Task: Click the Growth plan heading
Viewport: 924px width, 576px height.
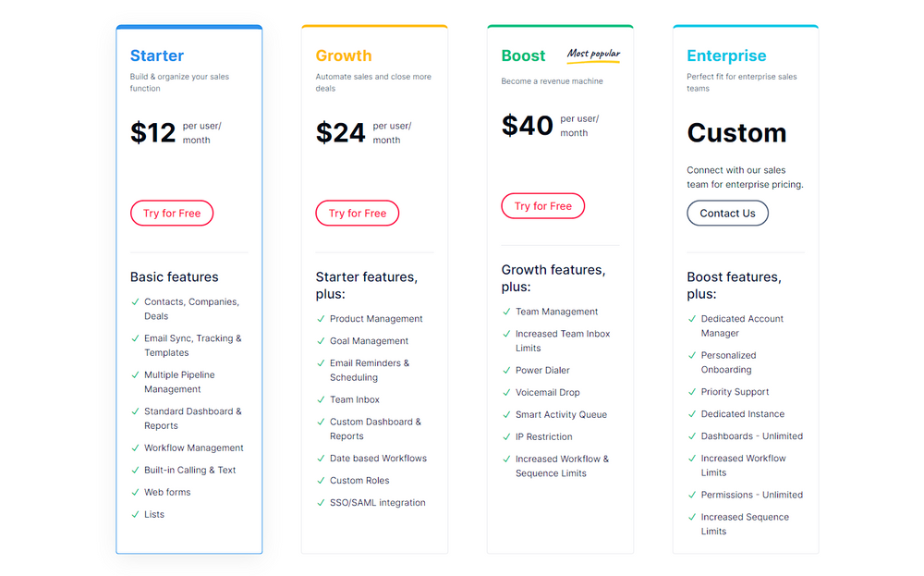Action: pos(344,55)
